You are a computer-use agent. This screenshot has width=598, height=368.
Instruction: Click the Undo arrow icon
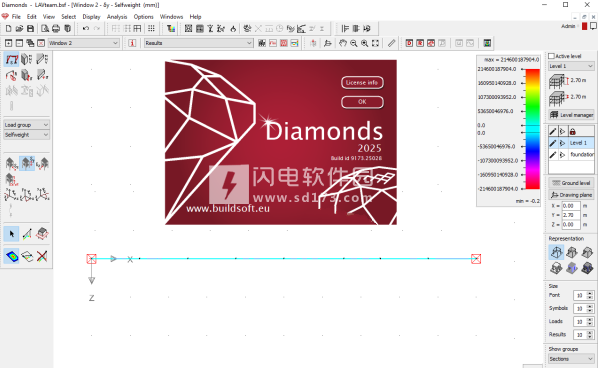click(x=86, y=29)
